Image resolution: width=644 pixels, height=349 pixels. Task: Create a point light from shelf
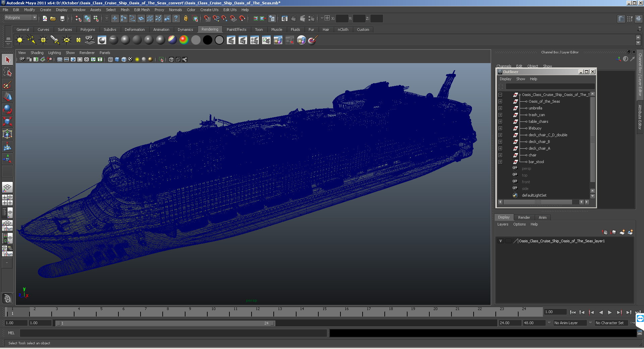[43, 40]
